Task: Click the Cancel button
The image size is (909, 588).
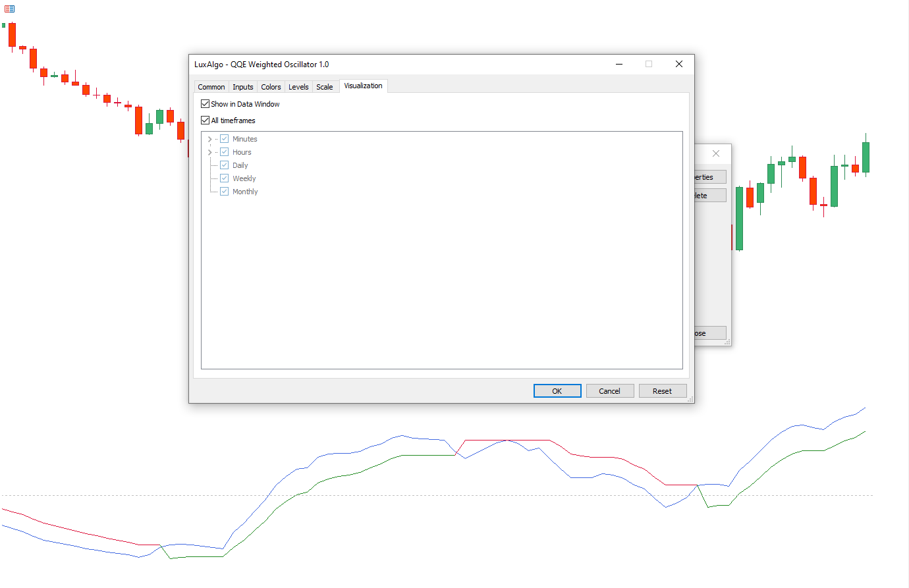Action: point(609,391)
